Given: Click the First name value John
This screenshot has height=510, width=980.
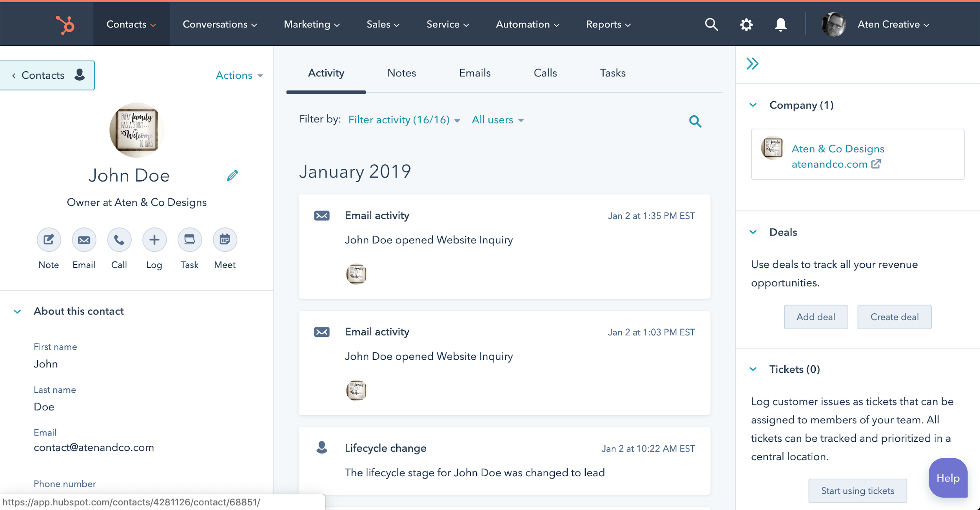Looking at the screenshot, I should (x=45, y=364).
